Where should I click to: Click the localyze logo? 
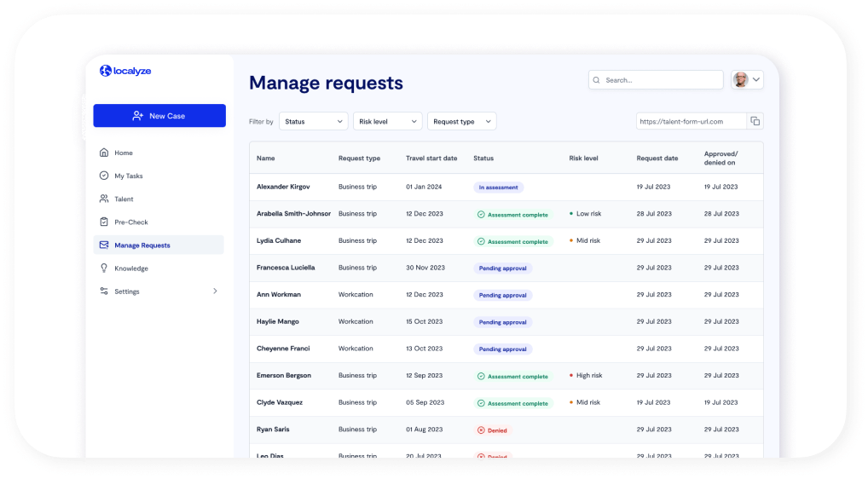coord(125,71)
